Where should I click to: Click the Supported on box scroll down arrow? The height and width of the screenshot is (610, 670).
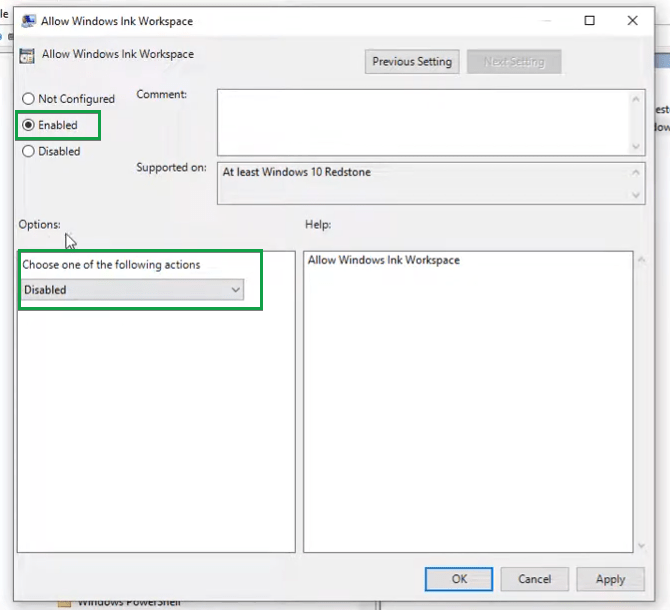coord(636,195)
